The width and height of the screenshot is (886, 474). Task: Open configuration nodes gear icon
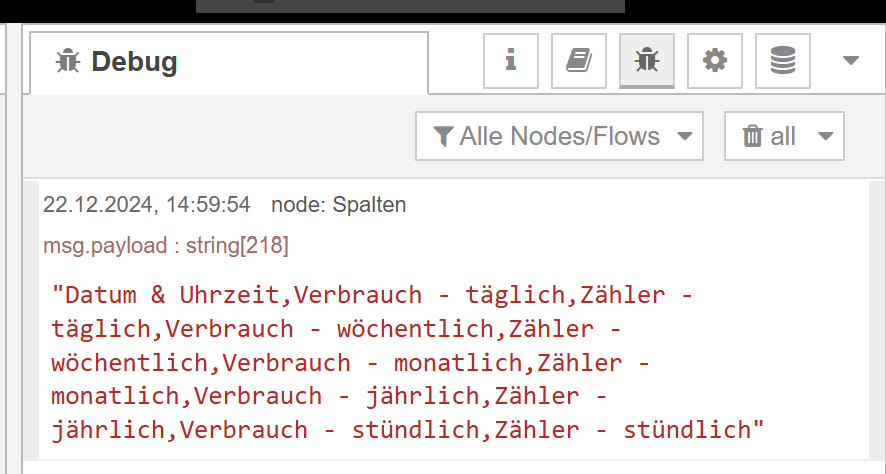(x=715, y=60)
